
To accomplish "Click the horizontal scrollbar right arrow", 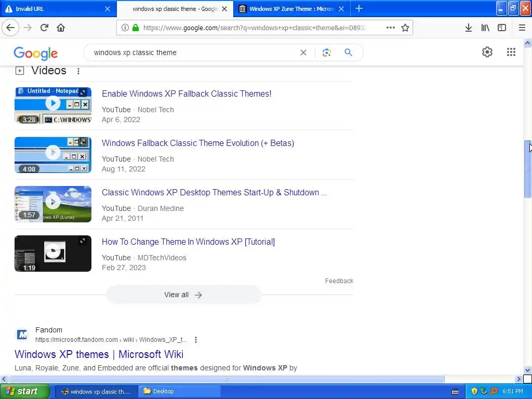I will click(x=519, y=379).
